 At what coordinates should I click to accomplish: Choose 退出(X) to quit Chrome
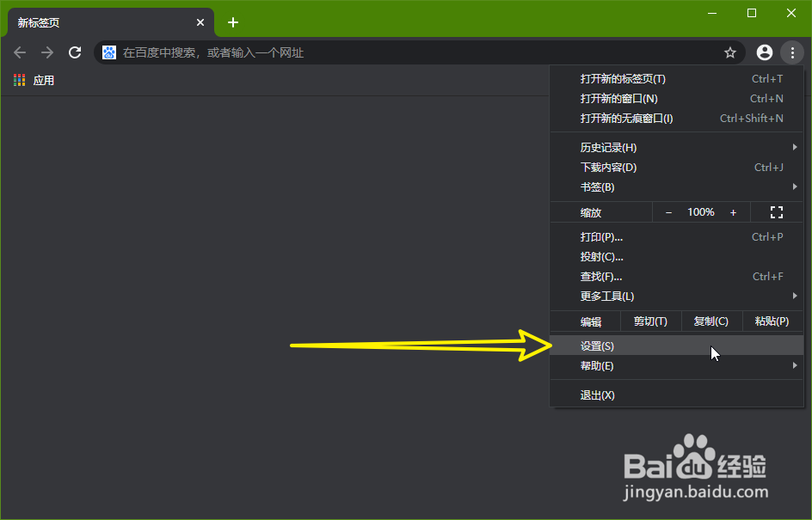tap(677, 395)
